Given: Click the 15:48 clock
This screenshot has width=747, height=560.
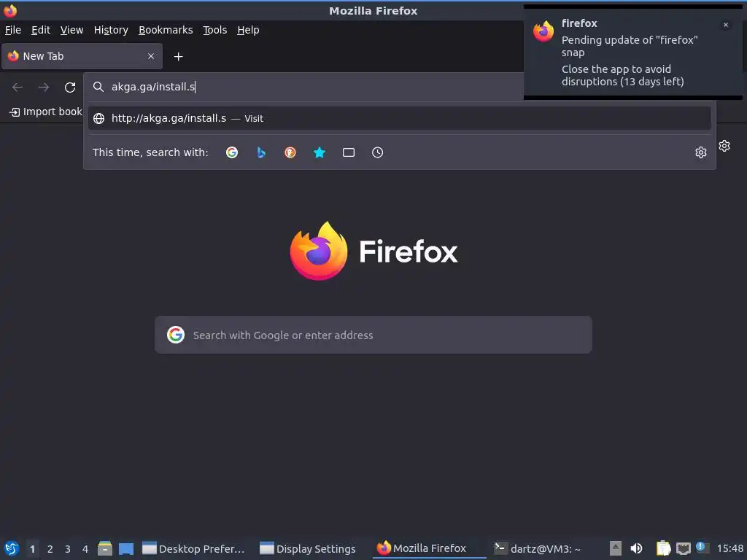Looking at the screenshot, I should 729,548.
